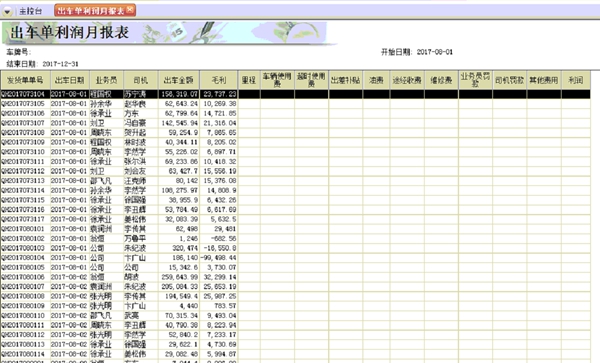Select order number QH2017080101
Viewport: 600px width, 363px height.
(x=23, y=229)
